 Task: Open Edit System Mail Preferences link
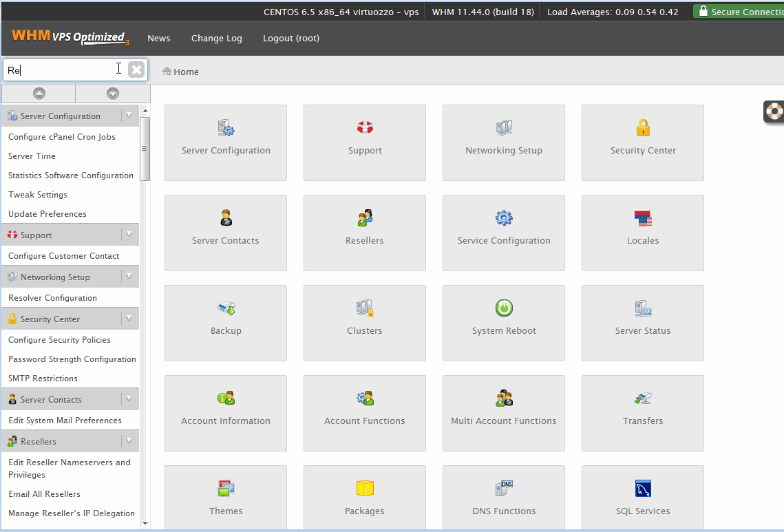65,420
